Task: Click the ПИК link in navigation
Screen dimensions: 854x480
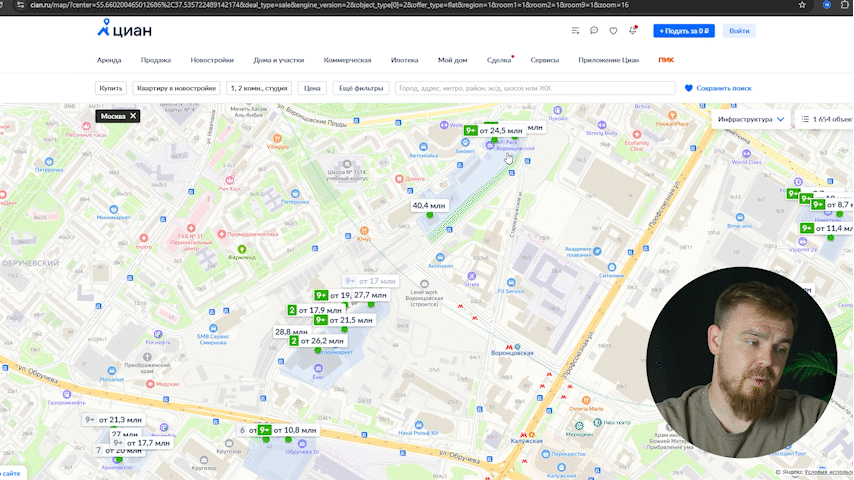Action: coord(666,60)
